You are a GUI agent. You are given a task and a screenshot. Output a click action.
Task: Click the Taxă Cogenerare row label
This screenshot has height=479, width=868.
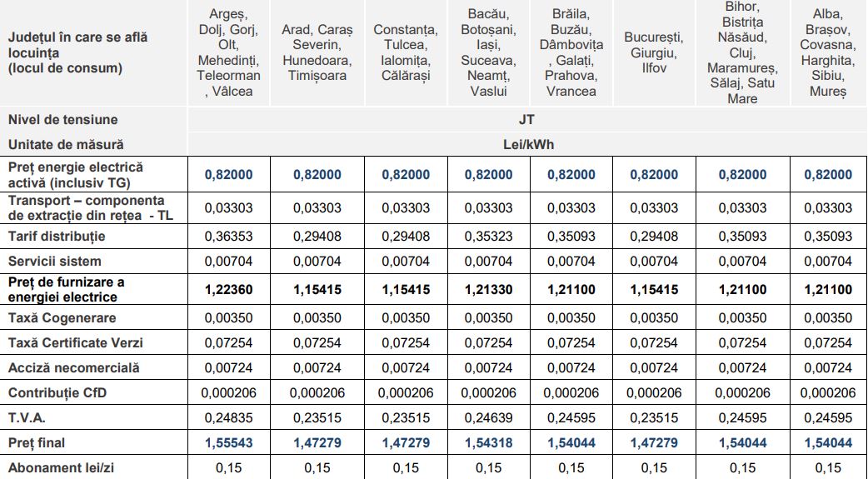click(62, 318)
